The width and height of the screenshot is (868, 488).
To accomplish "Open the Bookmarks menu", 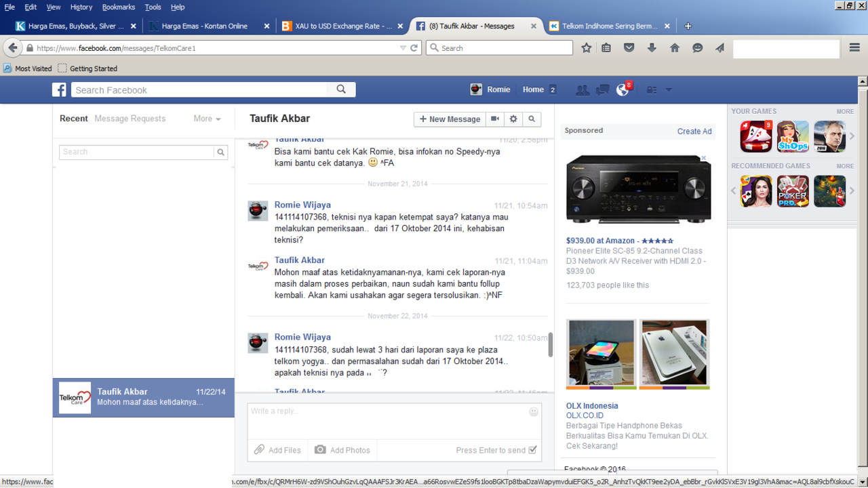I will tap(119, 7).
